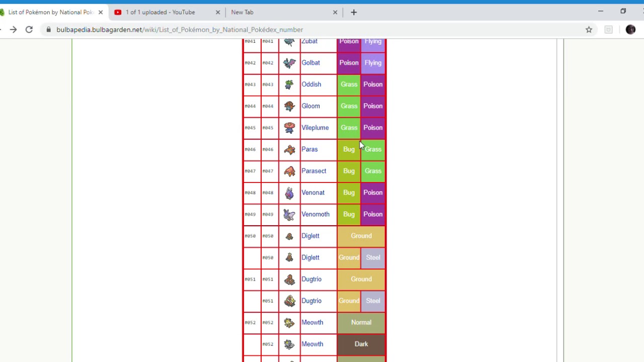Click the Gloom sprite icon
The width and height of the screenshot is (644, 362).
289,106
